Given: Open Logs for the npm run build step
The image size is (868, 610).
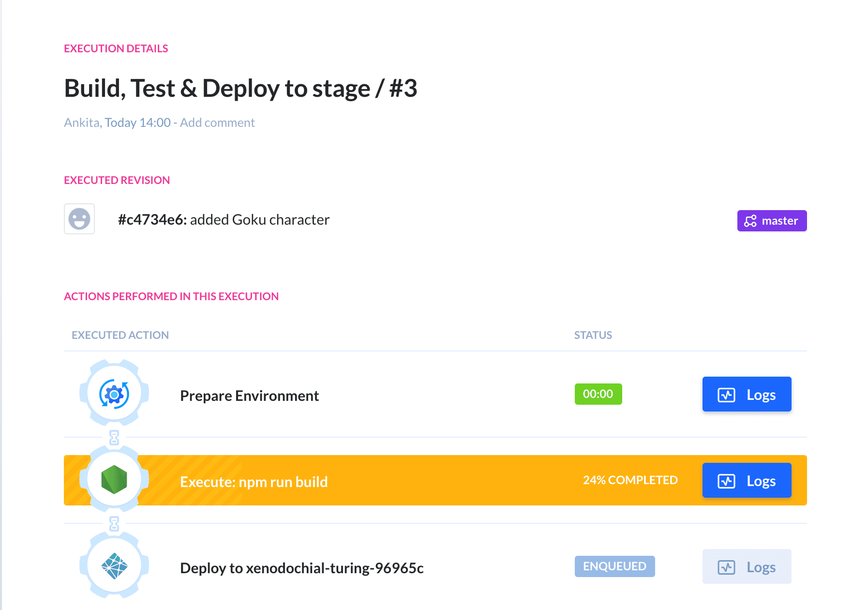Looking at the screenshot, I should (x=747, y=480).
